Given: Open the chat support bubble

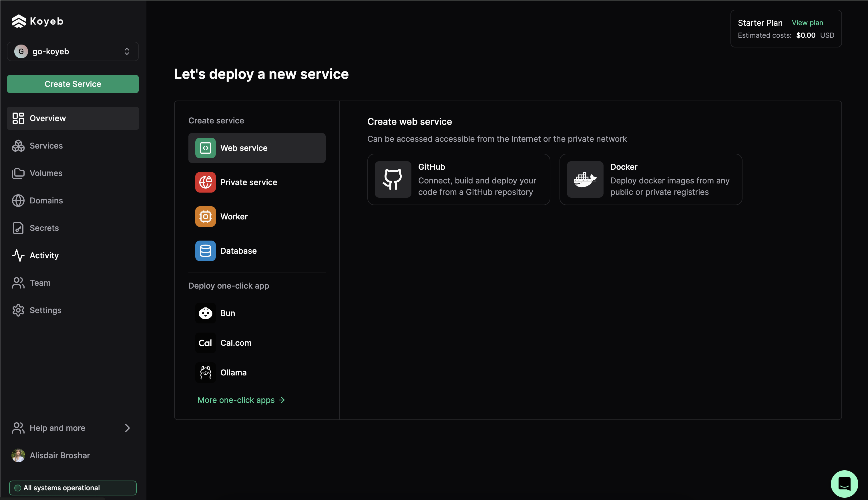Looking at the screenshot, I should pyautogui.click(x=844, y=483).
